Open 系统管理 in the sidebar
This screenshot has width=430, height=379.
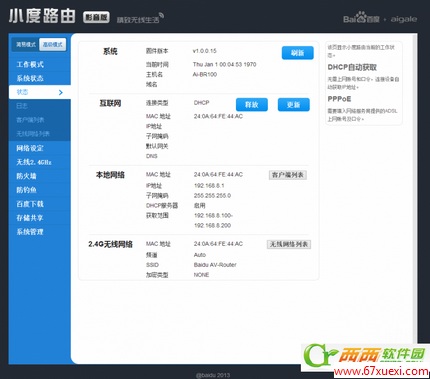point(30,232)
